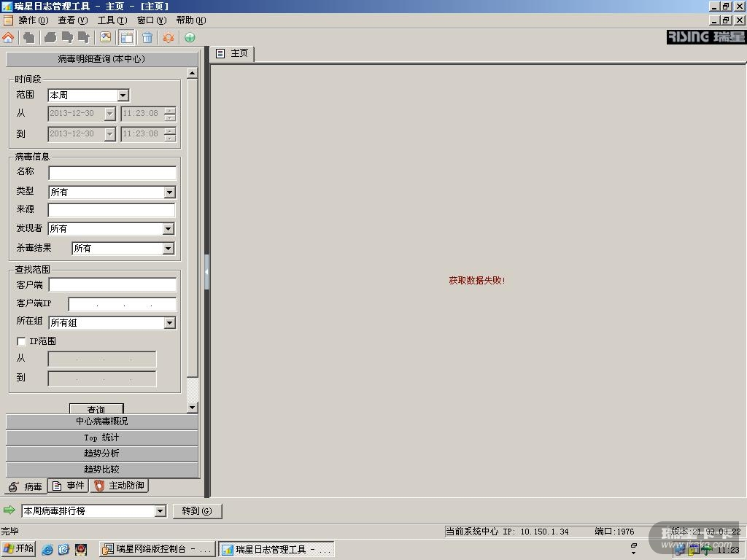Click the 转到(G) button
Screen dimensions: 747x560
coord(197,511)
